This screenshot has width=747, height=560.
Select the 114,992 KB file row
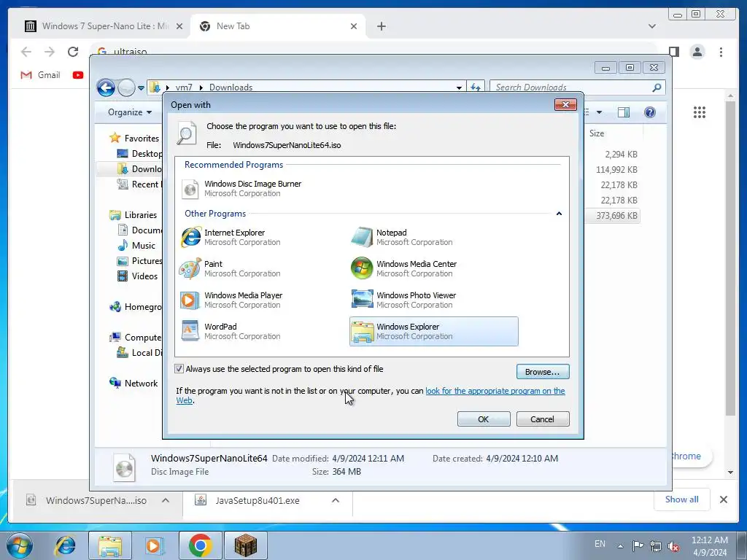click(x=616, y=169)
